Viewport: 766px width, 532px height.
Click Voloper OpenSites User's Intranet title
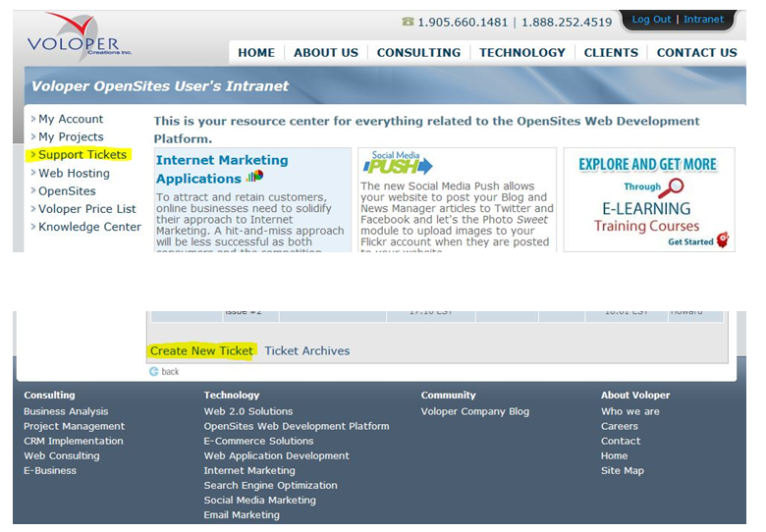160,86
